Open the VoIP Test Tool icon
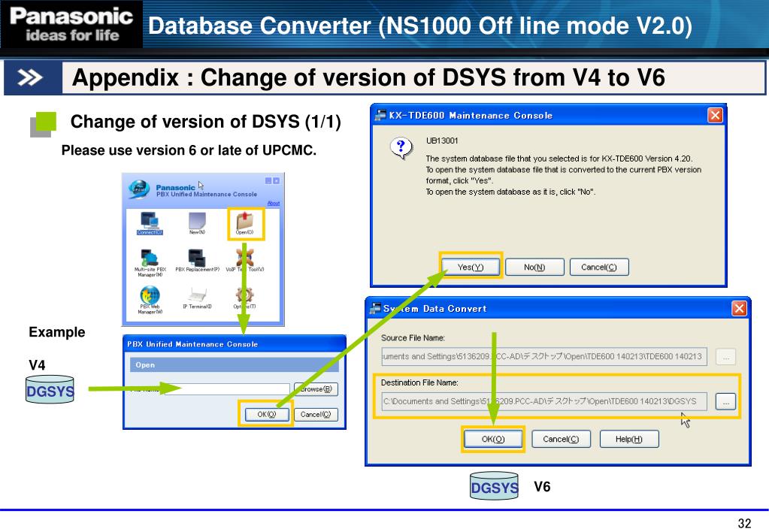 (245, 260)
